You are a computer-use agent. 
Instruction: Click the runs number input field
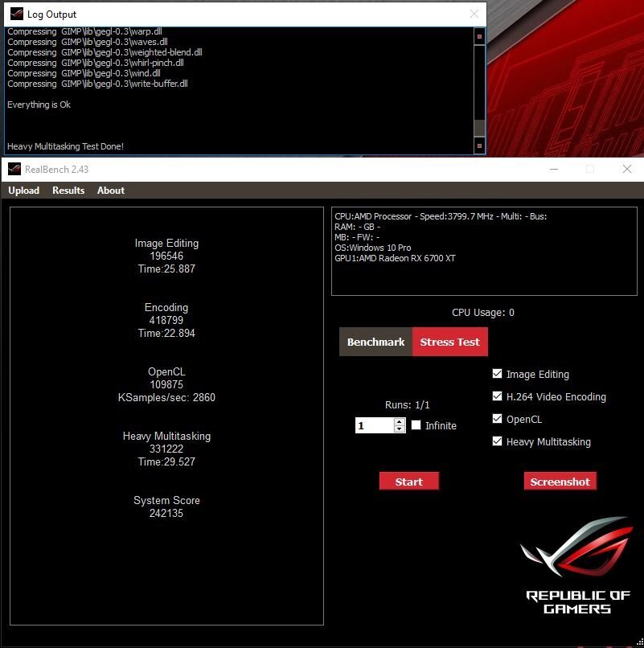pyautogui.click(x=375, y=425)
